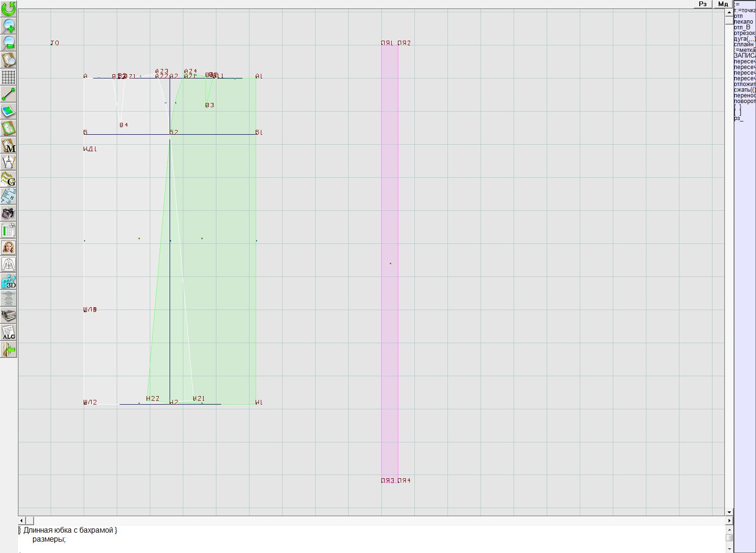Zoom in with the magnifier plus tool
The image size is (756, 553).
[9, 26]
